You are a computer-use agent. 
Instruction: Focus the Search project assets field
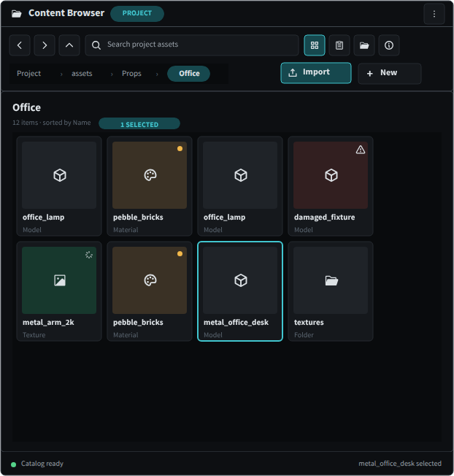[192, 45]
